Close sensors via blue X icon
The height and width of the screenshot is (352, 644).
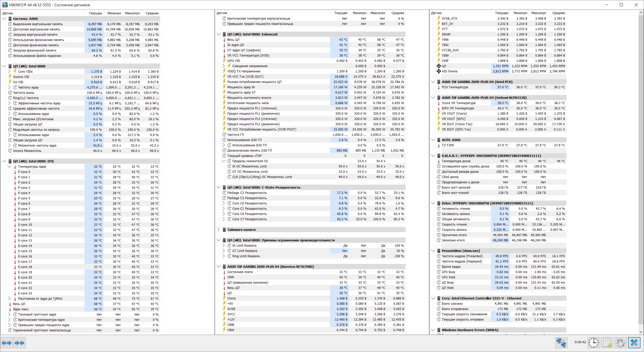click(x=634, y=342)
